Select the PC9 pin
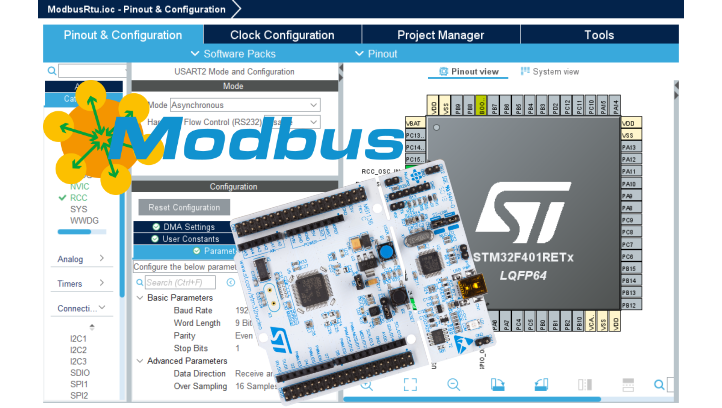The width and height of the screenshot is (722, 408). point(631,220)
